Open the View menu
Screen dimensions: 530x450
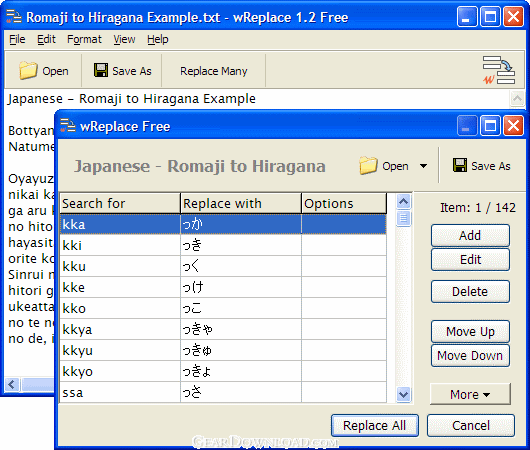(124, 40)
